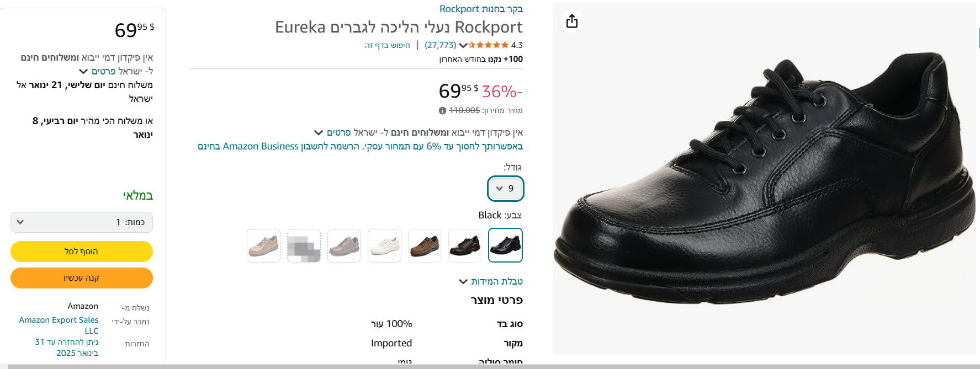Pick the grey shoe color swatch

344,245
